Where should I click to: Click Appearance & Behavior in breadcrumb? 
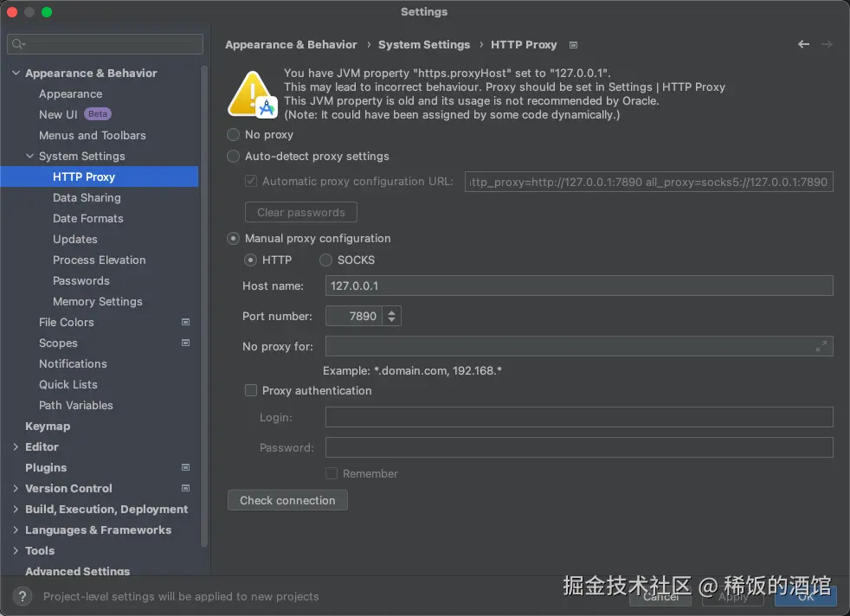291,44
